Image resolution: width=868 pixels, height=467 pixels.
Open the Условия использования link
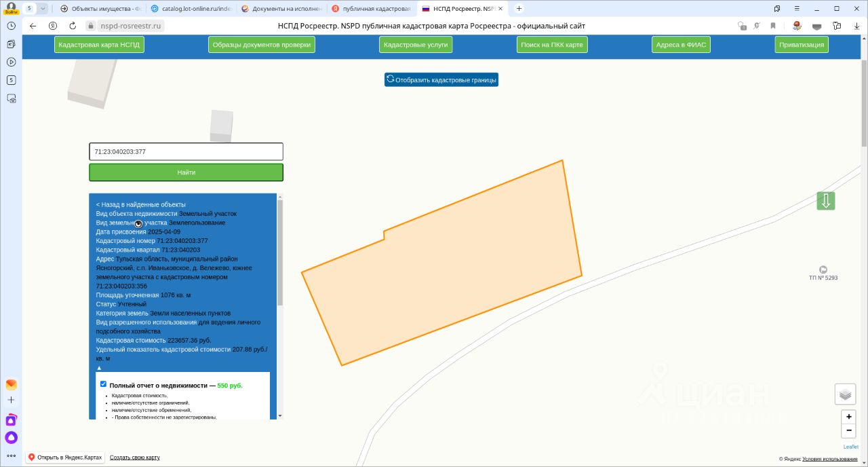point(829,459)
